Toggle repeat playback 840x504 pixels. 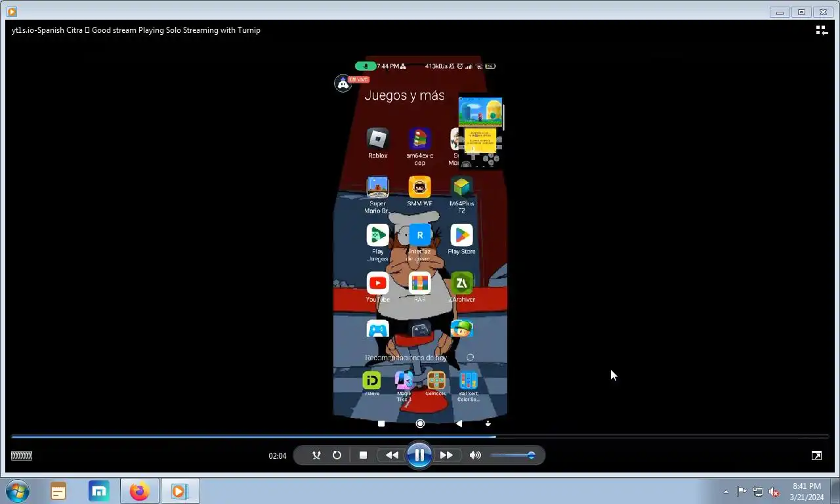coord(337,455)
